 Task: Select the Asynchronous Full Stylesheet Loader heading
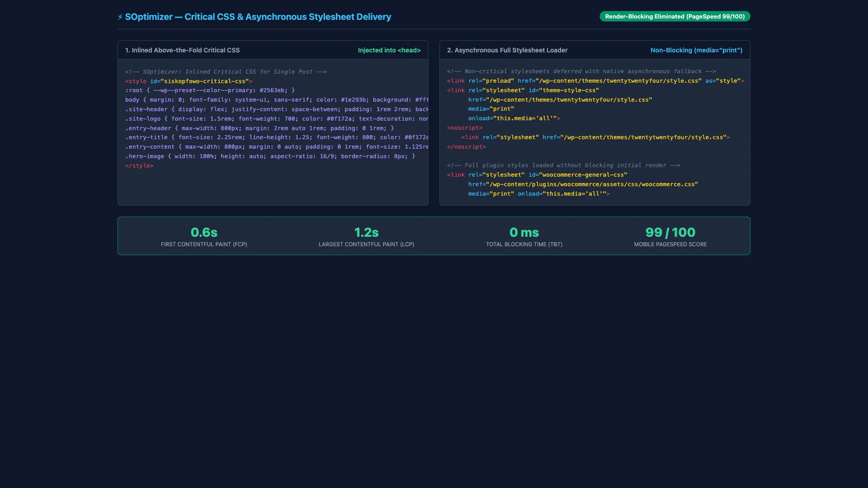(x=507, y=50)
